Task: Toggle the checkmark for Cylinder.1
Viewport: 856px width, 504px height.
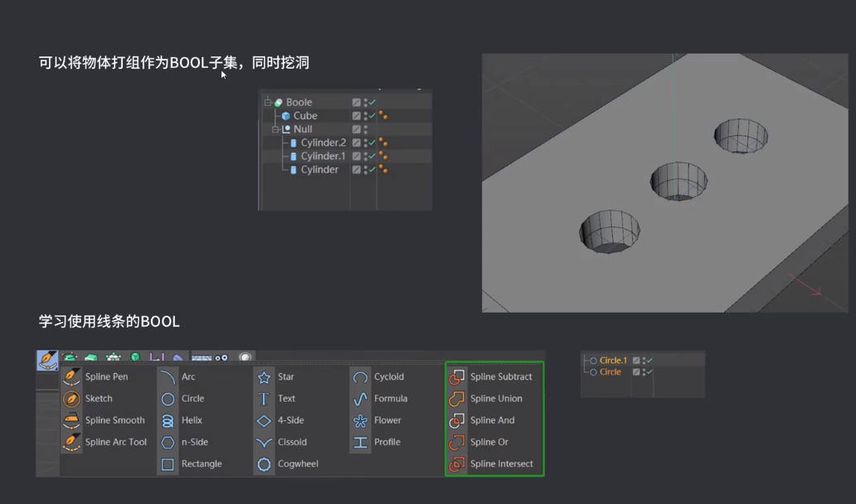Action: [372, 156]
